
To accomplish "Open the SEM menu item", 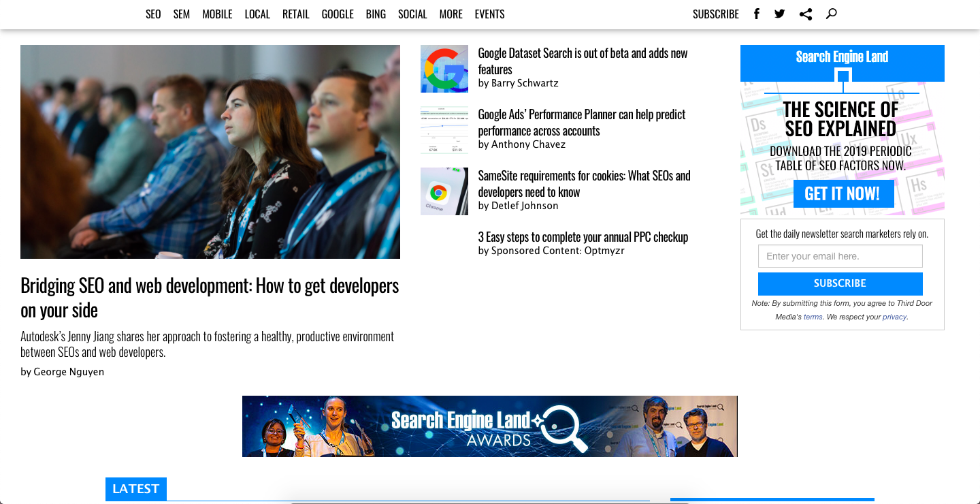I will pos(182,14).
